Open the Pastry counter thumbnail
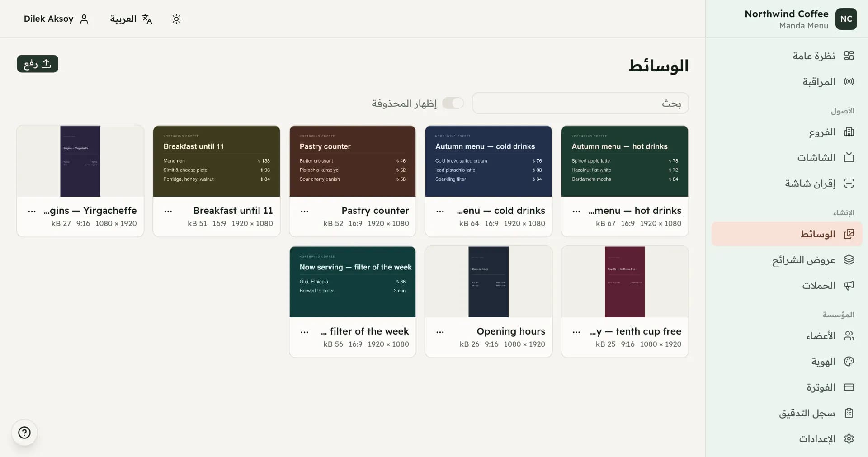The width and height of the screenshot is (868, 457). click(353, 161)
